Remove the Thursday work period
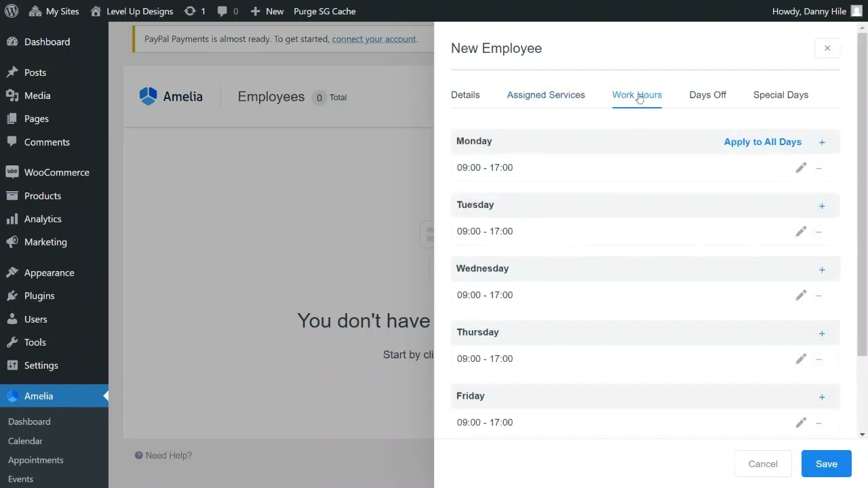 point(818,359)
